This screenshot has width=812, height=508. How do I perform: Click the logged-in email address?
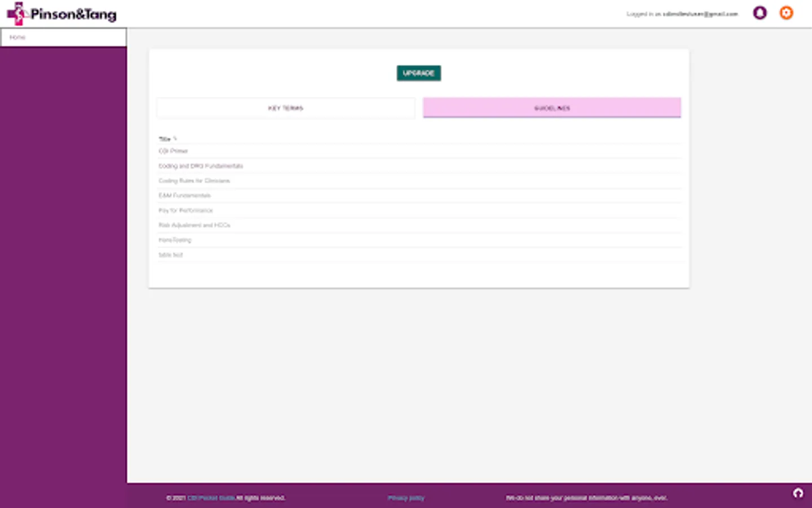(700, 14)
